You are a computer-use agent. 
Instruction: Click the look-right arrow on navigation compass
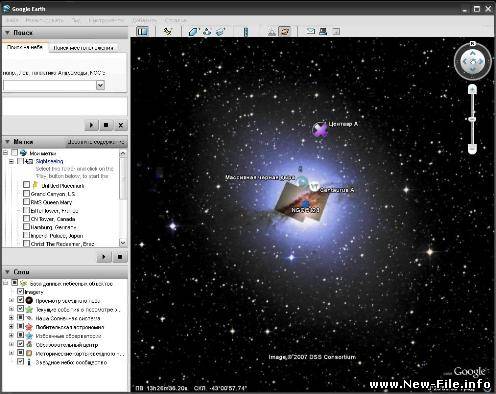(x=481, y=61)
